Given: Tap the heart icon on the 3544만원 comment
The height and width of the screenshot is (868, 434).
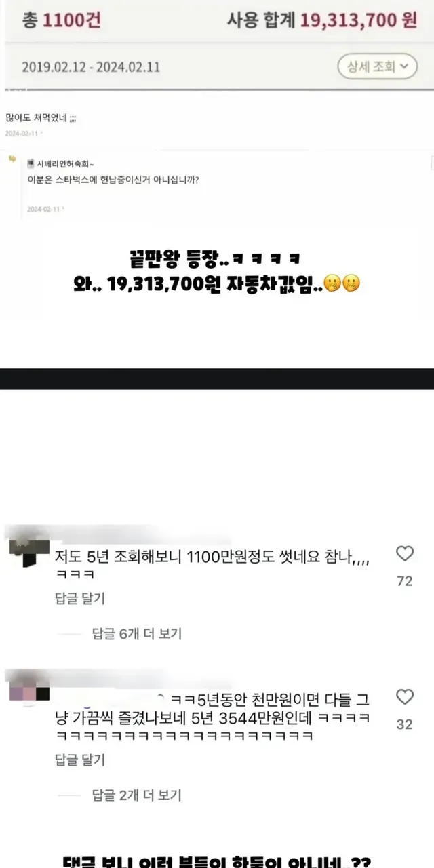Looking at the screenshot, I should coord(405,696).
